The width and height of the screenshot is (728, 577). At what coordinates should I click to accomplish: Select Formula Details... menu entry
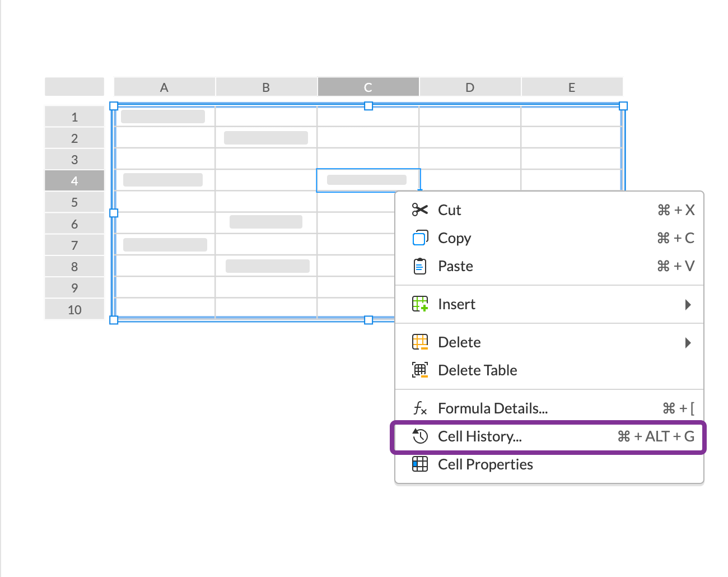click(493, 408)
